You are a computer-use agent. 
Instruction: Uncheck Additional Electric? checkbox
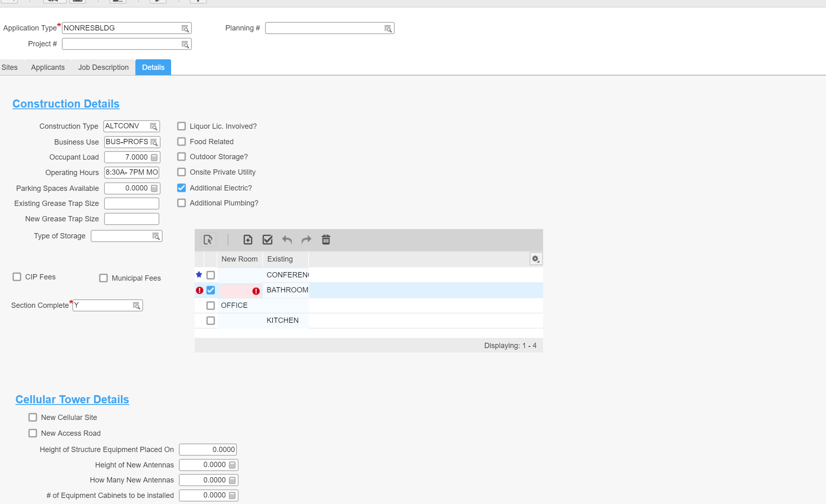(x=182, y=188)
